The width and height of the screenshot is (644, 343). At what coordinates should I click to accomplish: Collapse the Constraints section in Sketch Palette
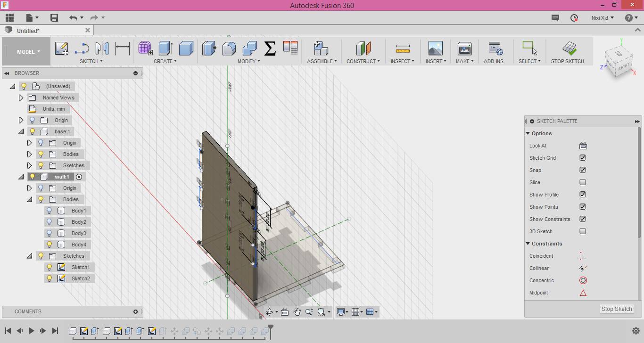click(528, 244)
